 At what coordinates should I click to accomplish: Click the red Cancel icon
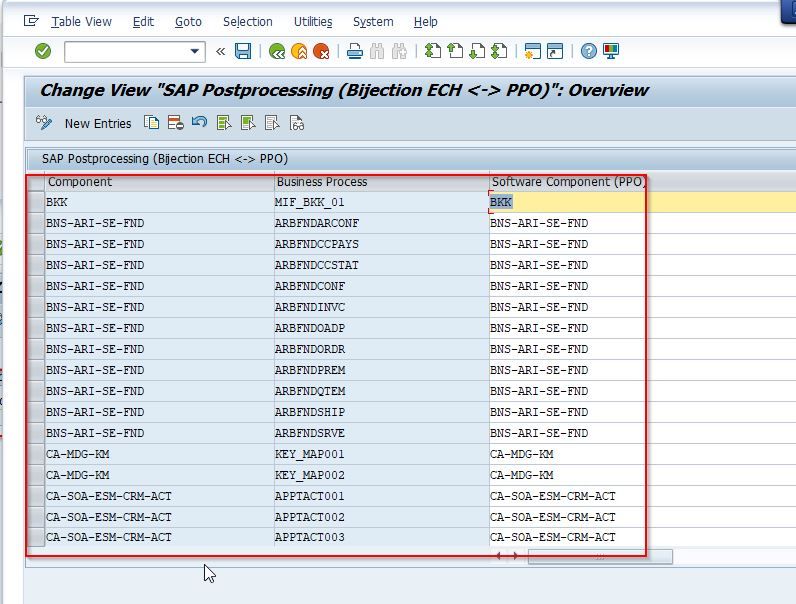coord(321,51)
